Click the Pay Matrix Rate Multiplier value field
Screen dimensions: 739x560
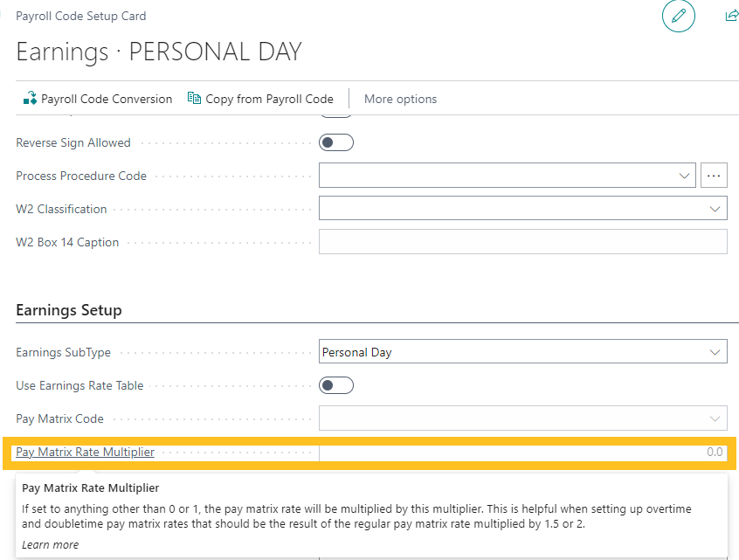[x=522, y=452]
